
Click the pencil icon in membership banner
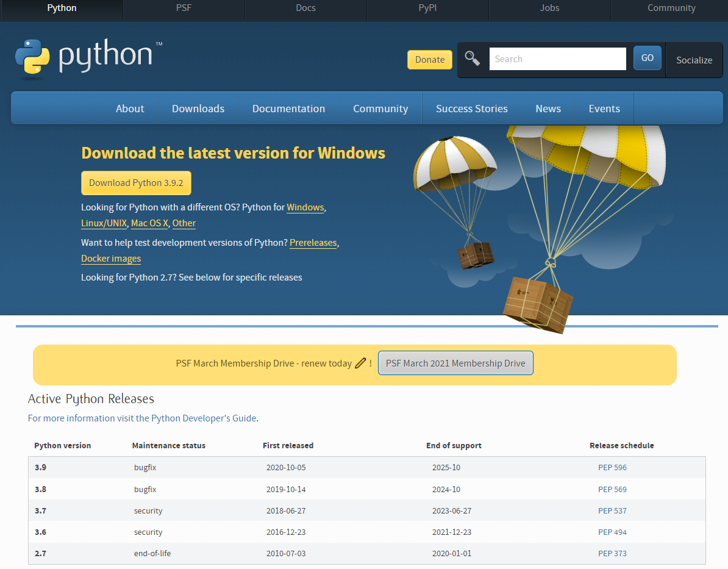(360, 363)
